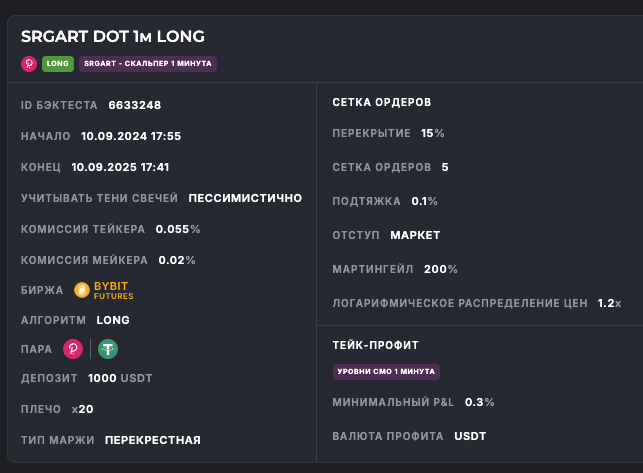Click the СЕТКА ОРДЕРОВ section header
The width and height of the screenshot is (643, 473).
(x=381, y=102)
